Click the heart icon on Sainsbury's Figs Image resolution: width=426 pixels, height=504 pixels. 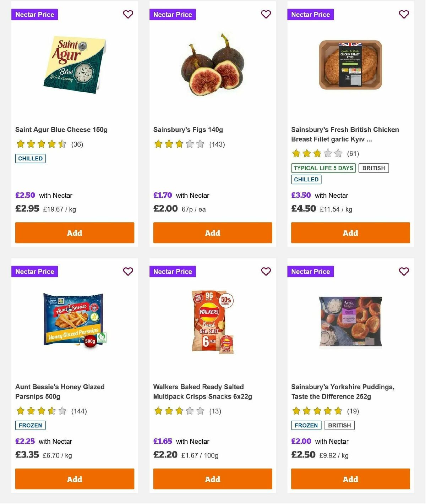266,15
